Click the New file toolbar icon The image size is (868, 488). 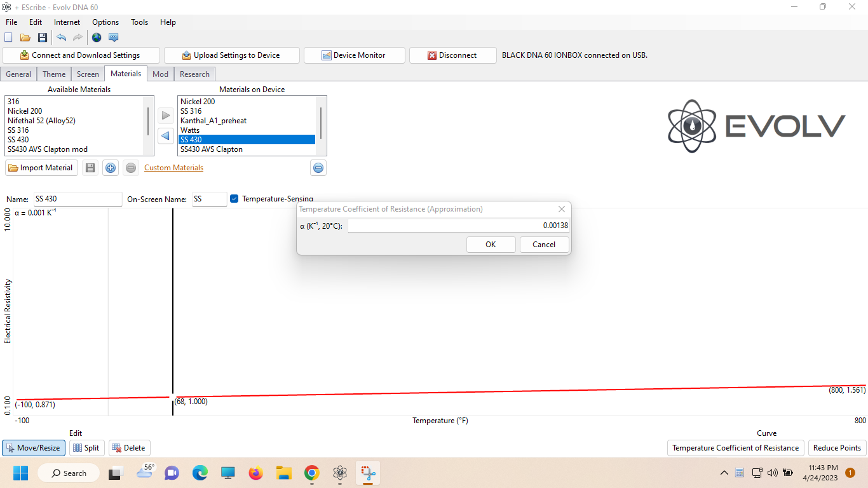coord(8,37)
